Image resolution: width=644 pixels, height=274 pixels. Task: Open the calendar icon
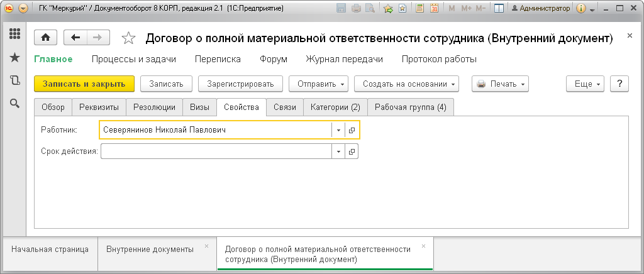(434, 8)
